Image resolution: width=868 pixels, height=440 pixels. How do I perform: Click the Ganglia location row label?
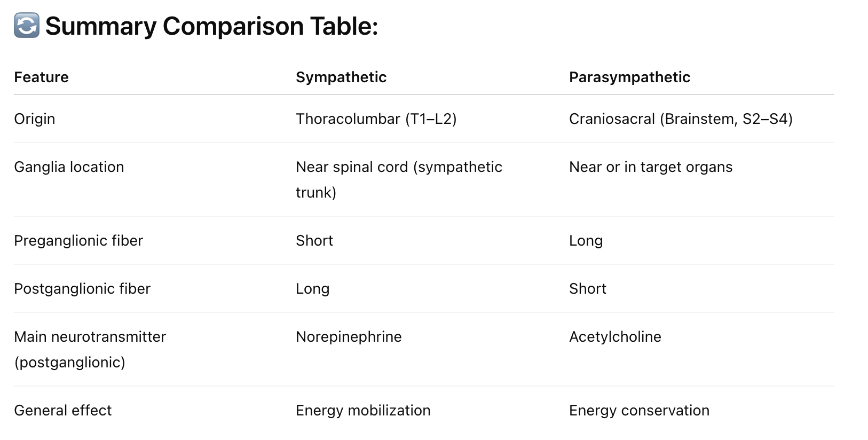(x=69, y=167)
